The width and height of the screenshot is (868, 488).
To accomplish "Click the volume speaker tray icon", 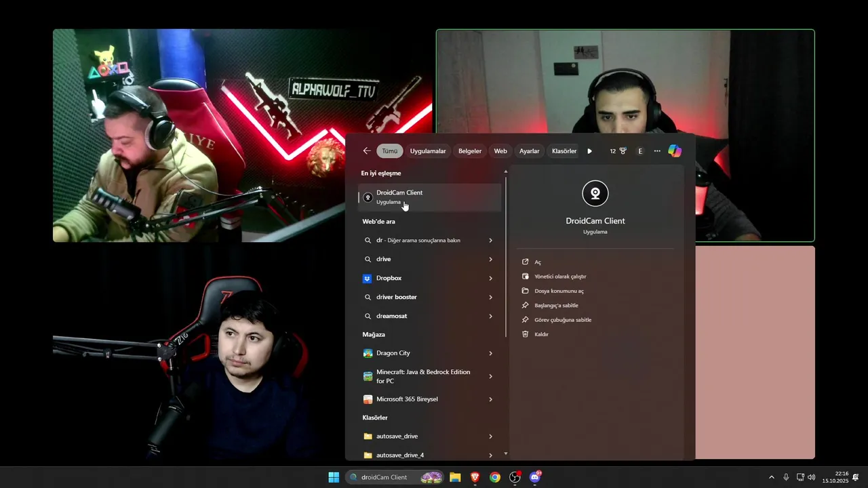I will [812, 477].
